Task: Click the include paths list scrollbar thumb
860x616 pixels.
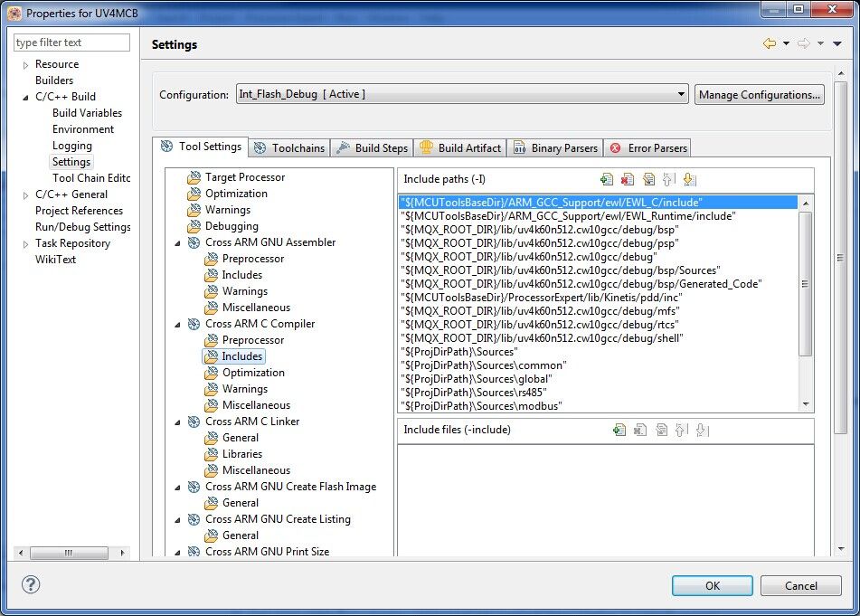Action: pyautogui.click(x=805, y=284)
